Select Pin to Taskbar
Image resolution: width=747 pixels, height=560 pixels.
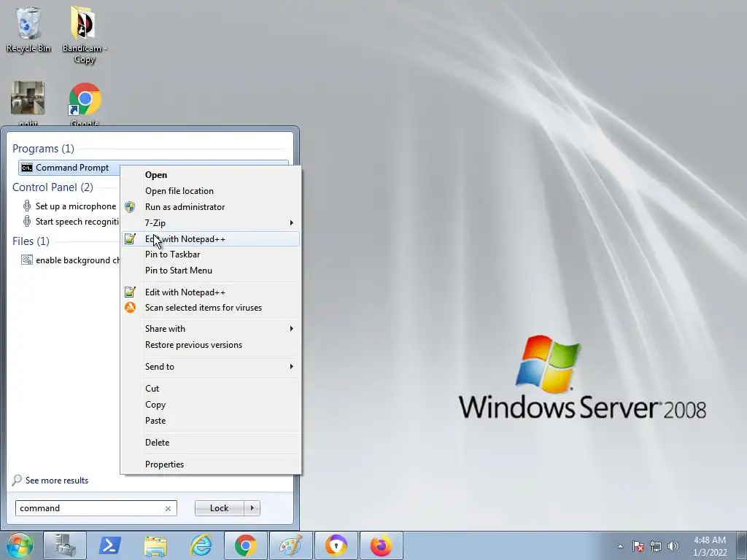click(x=211, y=254)
